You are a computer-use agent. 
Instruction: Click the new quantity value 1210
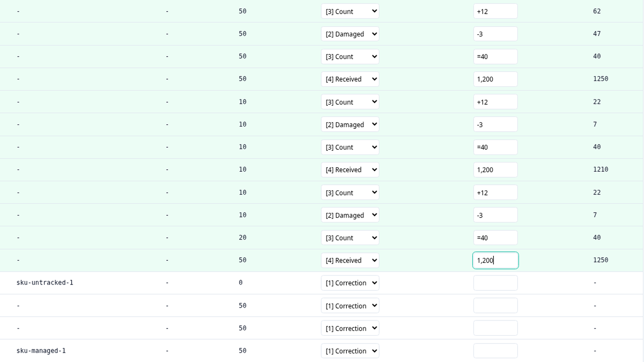click(x=601, y=169)
